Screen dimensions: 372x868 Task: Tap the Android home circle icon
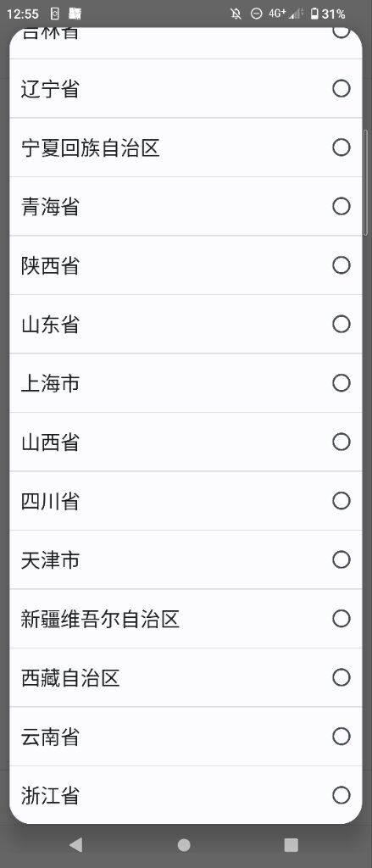point(185,845)
